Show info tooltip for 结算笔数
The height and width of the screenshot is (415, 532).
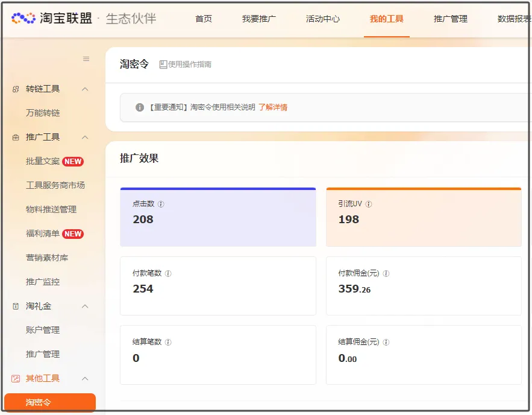click(x=168, y=343)
